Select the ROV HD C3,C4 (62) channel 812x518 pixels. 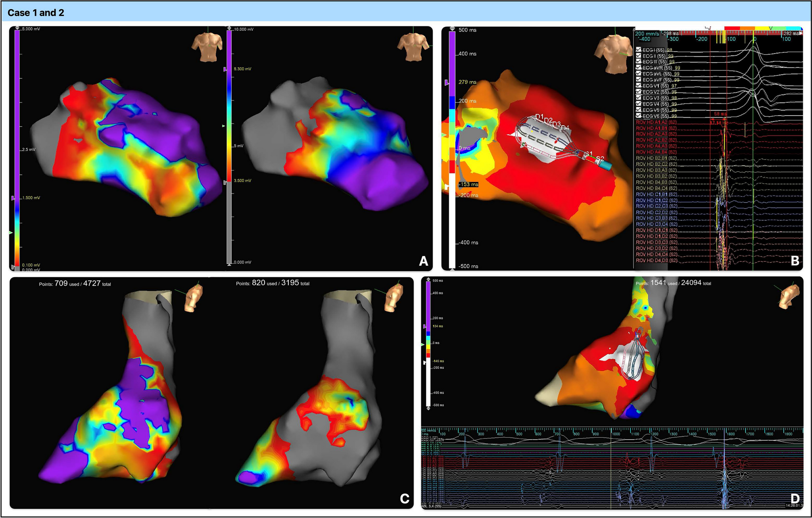pyautogui.click(x=656, y=224)
